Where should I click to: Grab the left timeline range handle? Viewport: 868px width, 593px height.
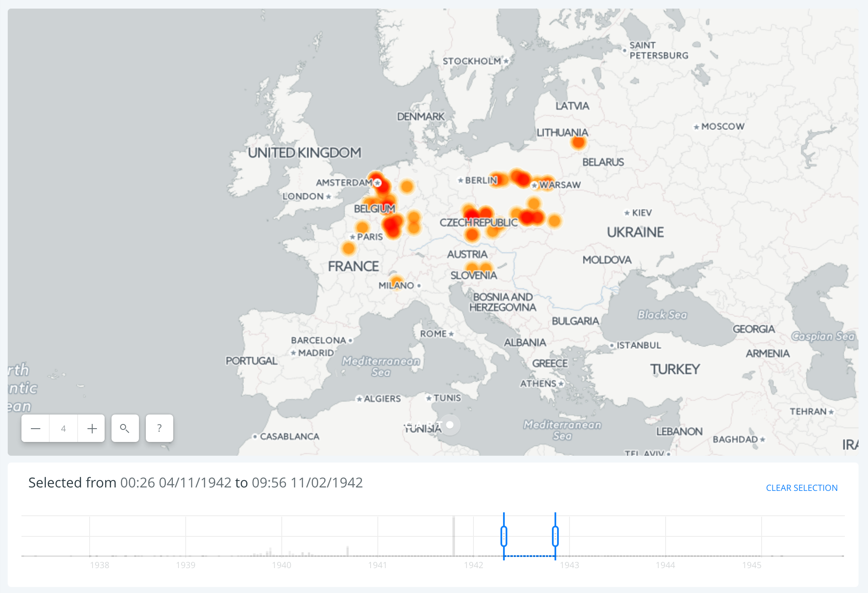(504, 536)
